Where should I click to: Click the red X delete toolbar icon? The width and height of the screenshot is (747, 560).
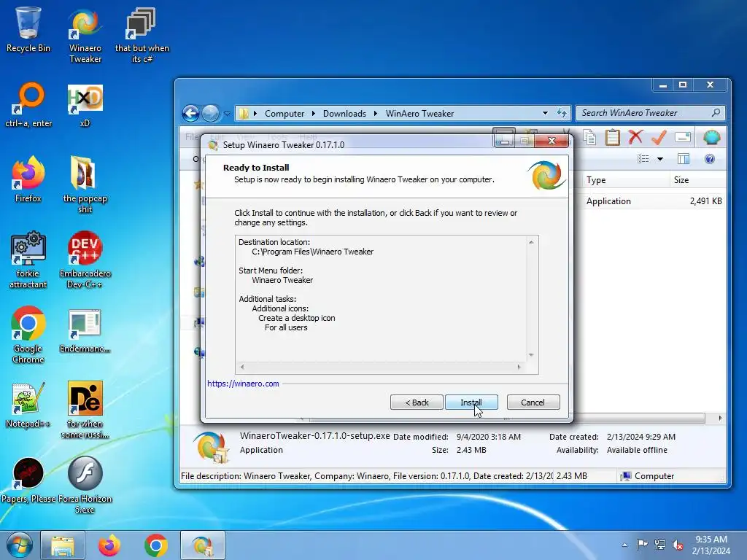click(x=635, y=137)
